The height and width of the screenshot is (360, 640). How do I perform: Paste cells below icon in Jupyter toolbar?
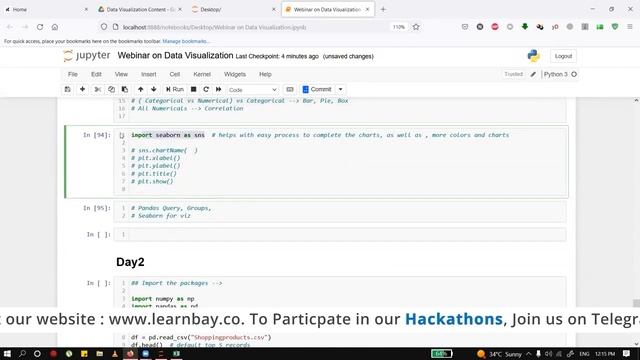[x=125, y=89]
